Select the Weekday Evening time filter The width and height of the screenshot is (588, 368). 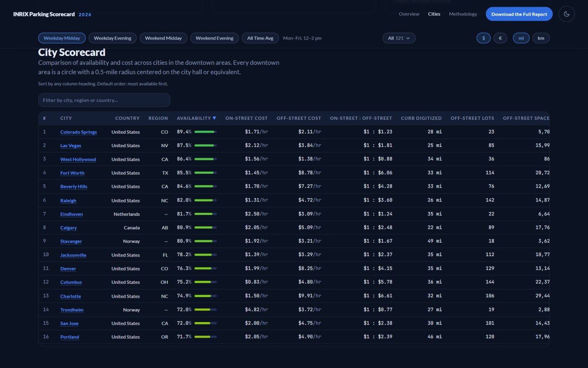click(113, 38)
